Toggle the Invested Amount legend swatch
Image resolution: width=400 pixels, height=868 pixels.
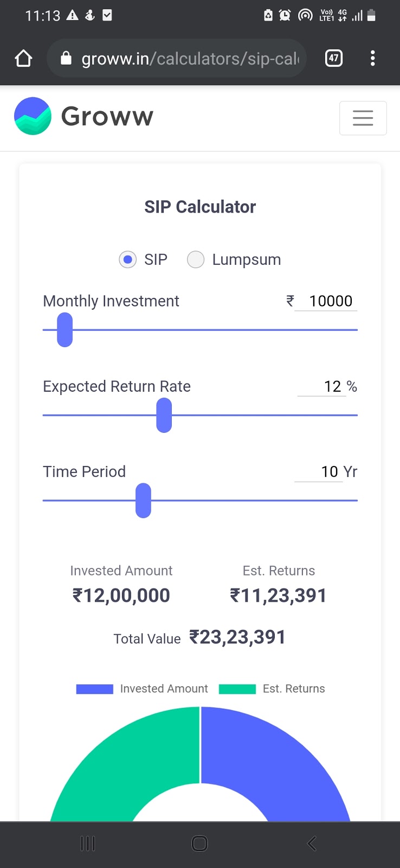click(95, 689)
